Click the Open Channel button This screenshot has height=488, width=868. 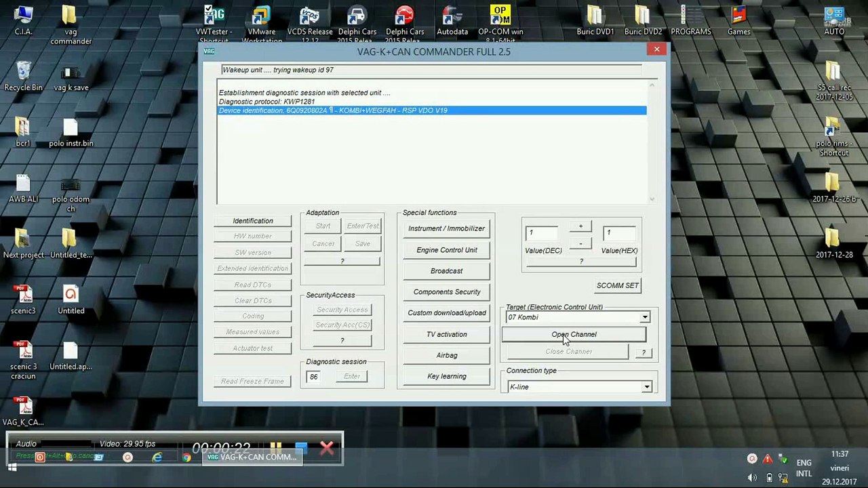(x=574, y=334)
